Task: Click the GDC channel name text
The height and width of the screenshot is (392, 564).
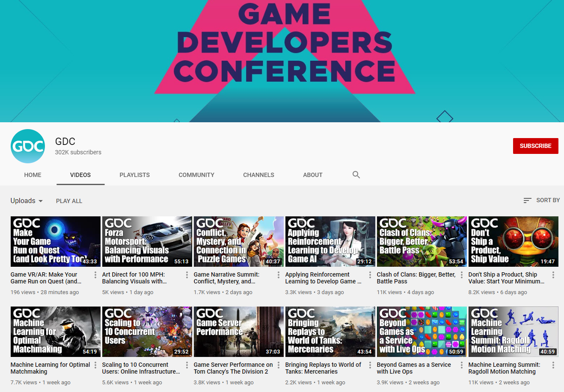Action: pos(65,141)
